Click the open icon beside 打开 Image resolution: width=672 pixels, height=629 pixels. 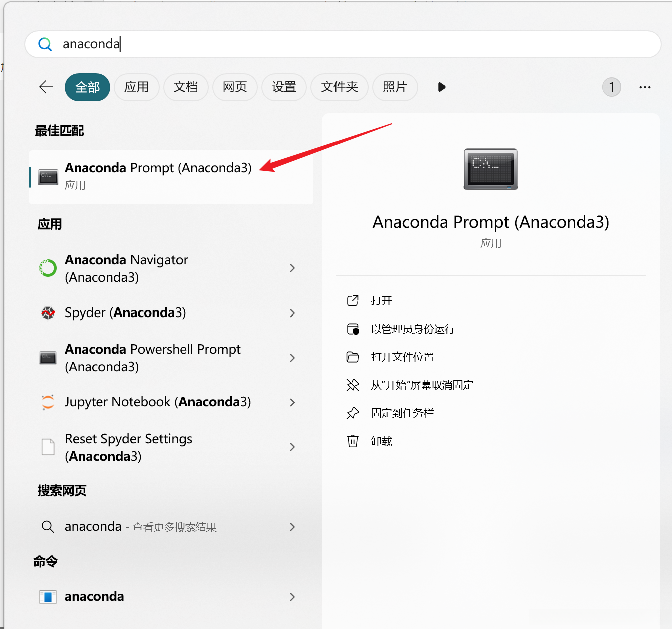click(x=353, y=300)
